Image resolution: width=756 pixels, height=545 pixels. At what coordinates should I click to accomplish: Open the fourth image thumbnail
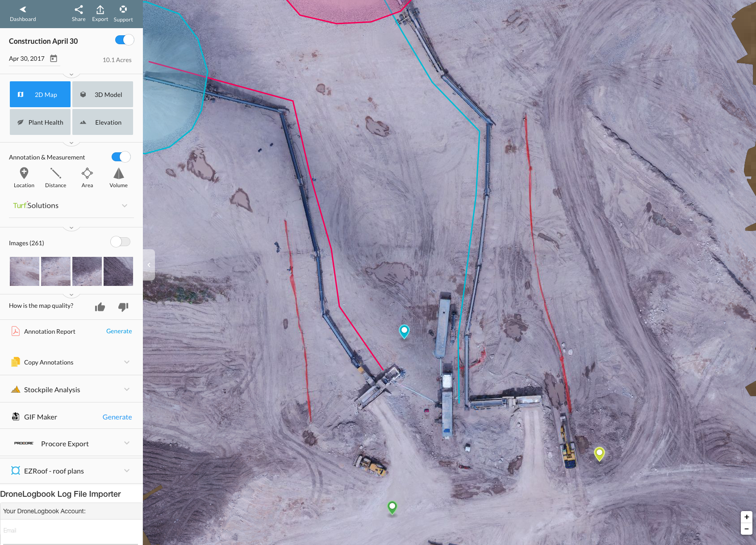point(118,271)
